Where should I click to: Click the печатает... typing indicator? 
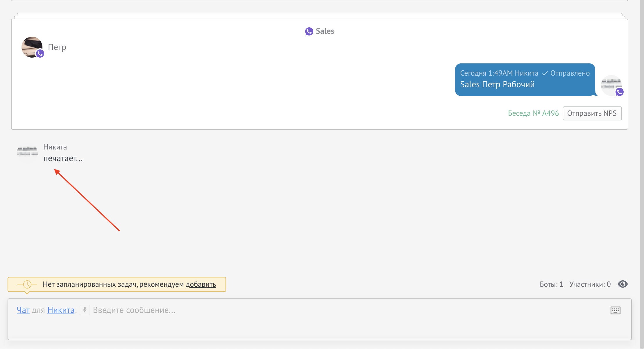[63, 159]
